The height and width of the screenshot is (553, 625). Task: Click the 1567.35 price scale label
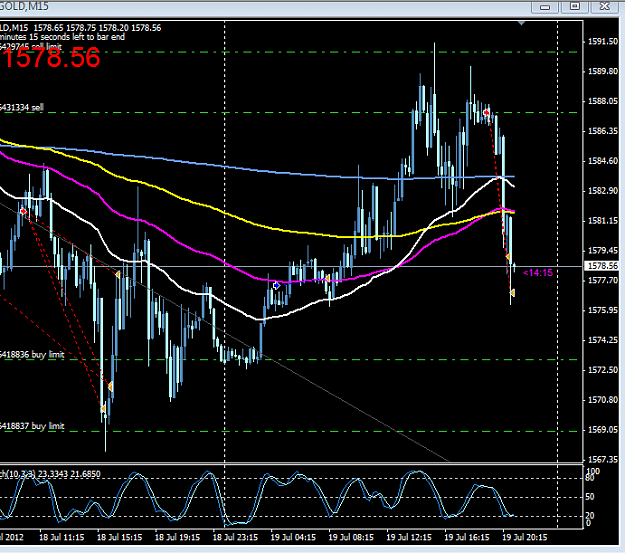tap(603, 460)
